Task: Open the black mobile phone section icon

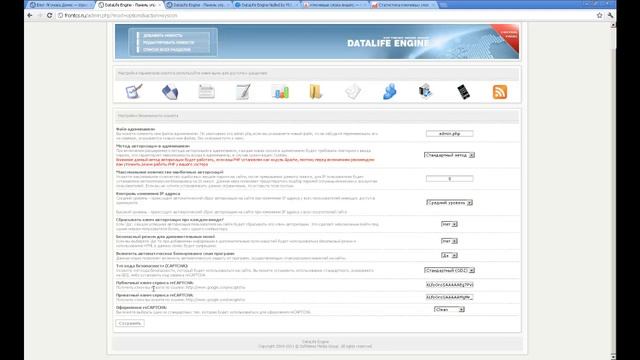Action: [x=463, y=91]
